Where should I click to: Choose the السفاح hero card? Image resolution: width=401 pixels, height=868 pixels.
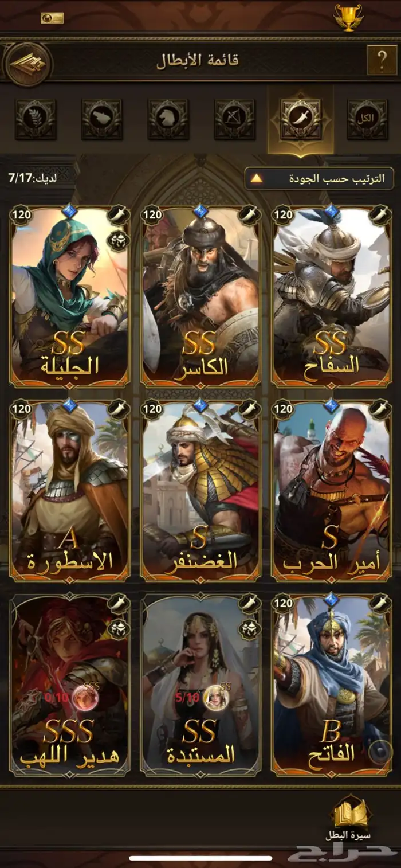click(x=332, y=297)
